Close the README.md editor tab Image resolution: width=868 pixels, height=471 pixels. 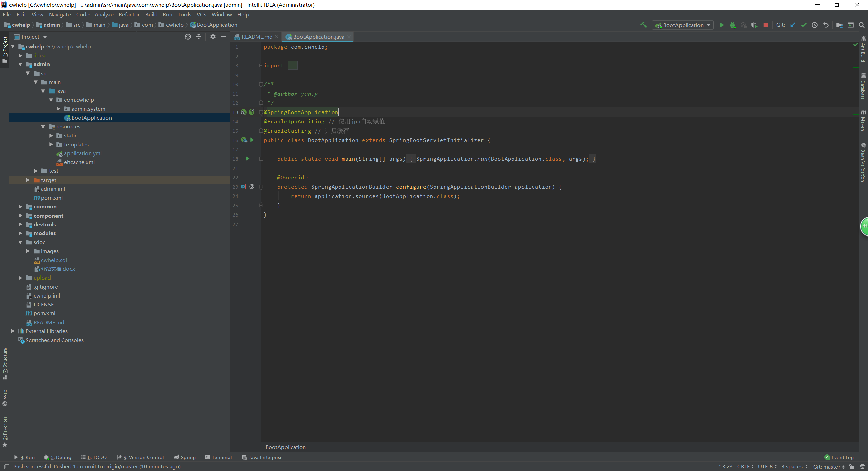click(x=277, y=37)
